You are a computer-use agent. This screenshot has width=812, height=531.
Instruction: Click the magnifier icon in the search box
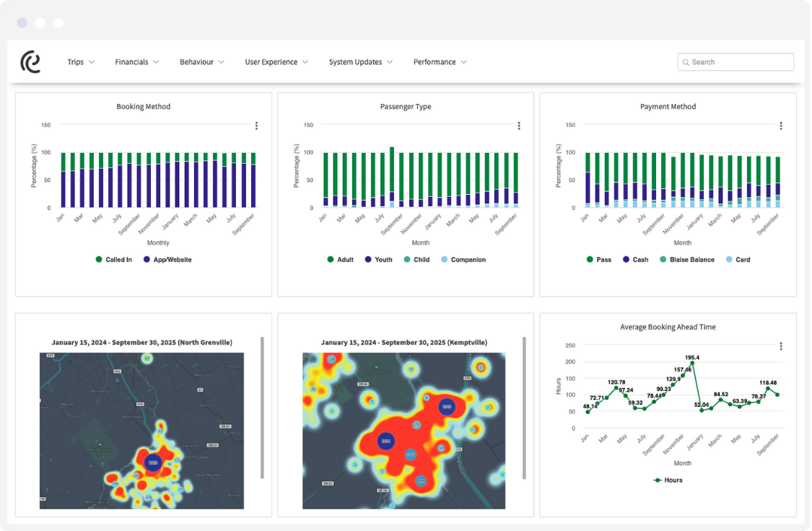686,62
